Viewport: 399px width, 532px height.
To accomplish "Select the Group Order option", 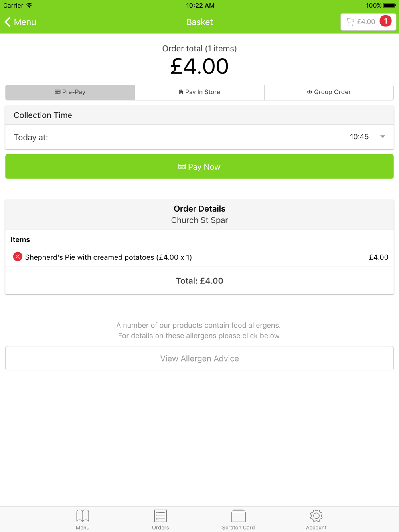I will point(329,92).
